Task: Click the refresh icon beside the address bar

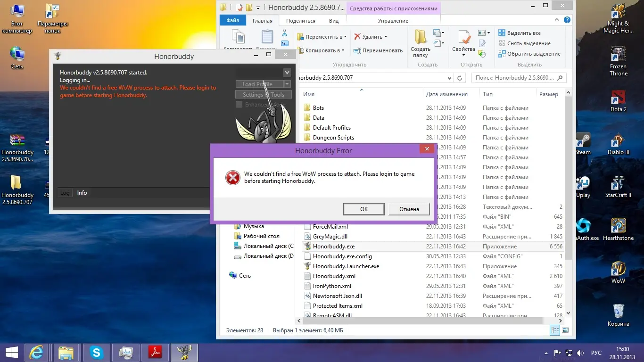Action: [x=460, y=78]
